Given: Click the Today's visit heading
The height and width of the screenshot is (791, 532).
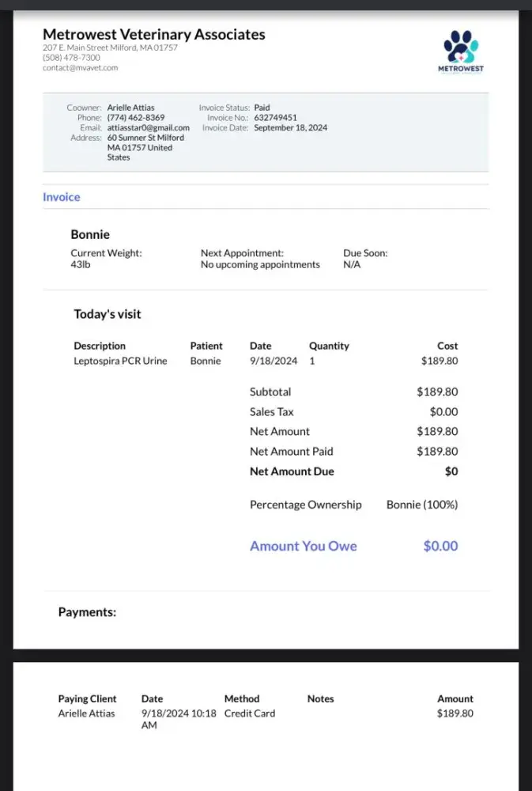Looking at the screenshot, I should (108, 314).
